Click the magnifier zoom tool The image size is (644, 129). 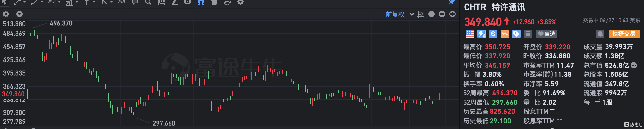(148, 2)
